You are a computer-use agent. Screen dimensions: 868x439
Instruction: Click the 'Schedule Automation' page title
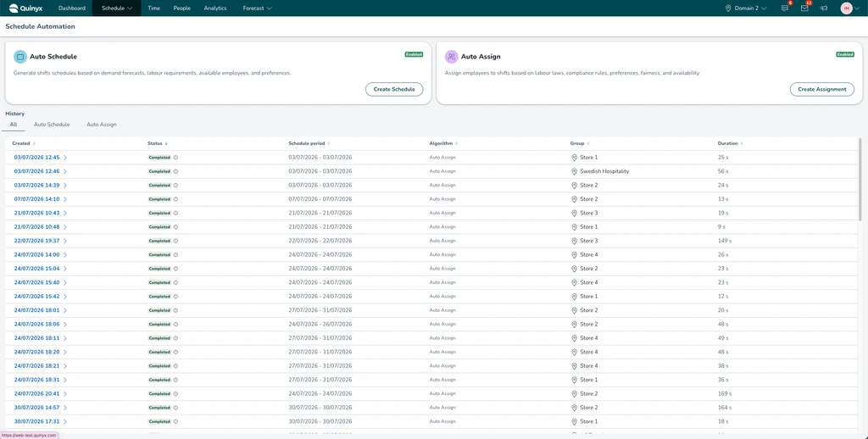40,26
